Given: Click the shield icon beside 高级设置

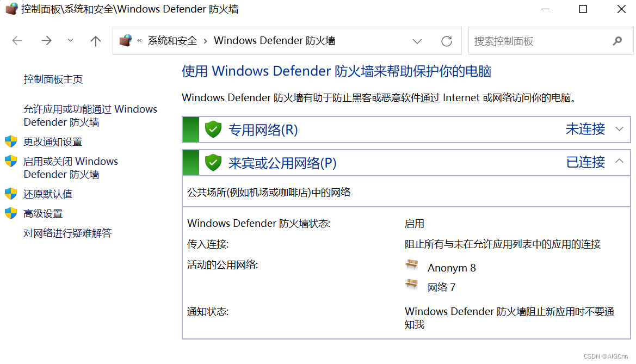Looking at the screenshot, I should pos(11,213).
